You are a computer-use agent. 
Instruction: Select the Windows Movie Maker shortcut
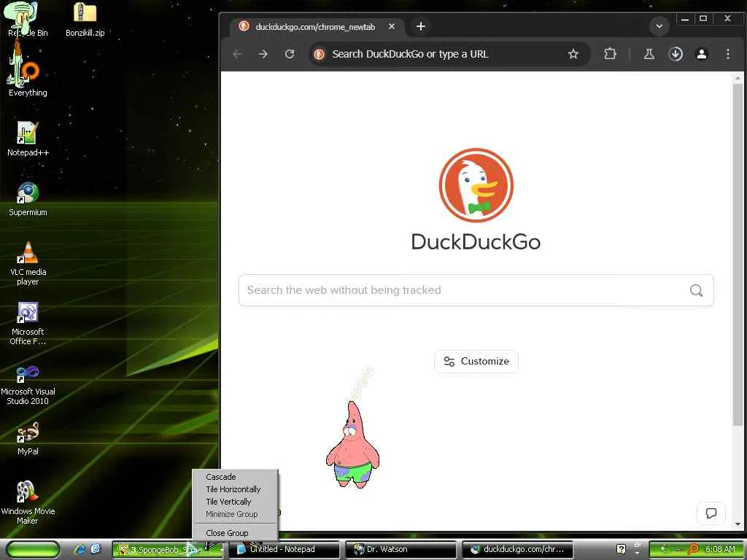(x=28, y=502)
